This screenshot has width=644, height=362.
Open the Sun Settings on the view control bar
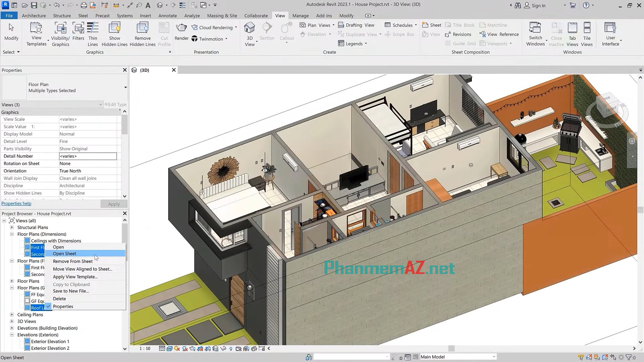coord(177,348)
